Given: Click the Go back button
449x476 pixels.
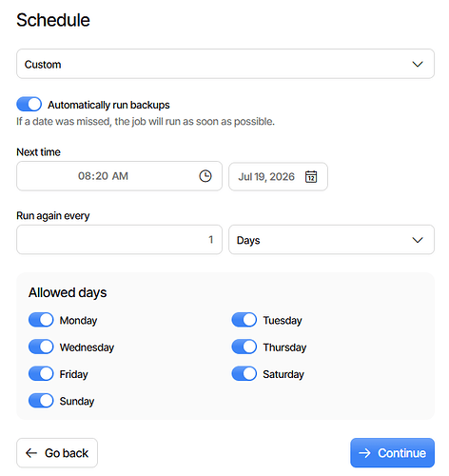Looking at the screenshot, I should coord(57,453).
